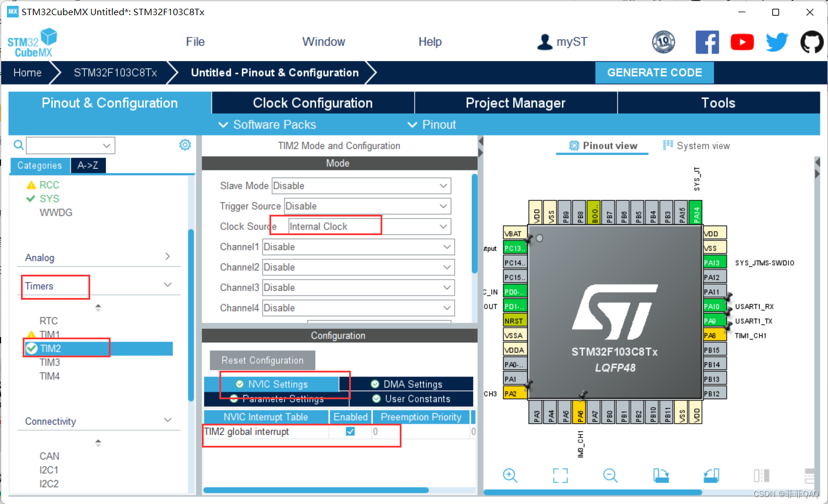Viewport: 828px width, 504px height.
Task: Open the Slave Mode dropdown
Action: click(x=361, y=186)
